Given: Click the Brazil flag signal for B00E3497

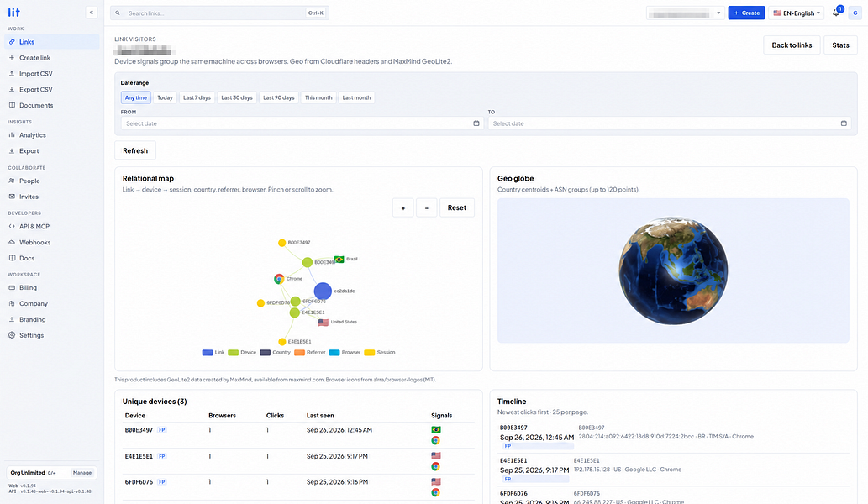Looking at the screenshot, I should pyautogui.click(x=436, y=430).
